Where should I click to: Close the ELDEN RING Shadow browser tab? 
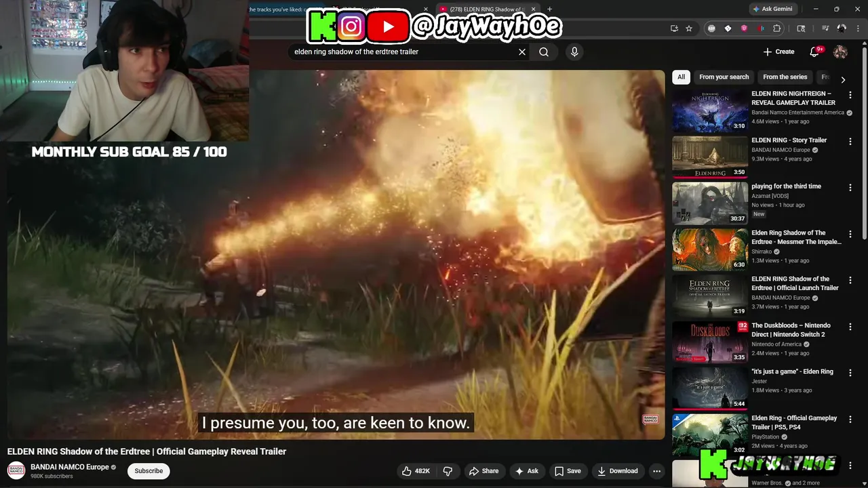533,9
